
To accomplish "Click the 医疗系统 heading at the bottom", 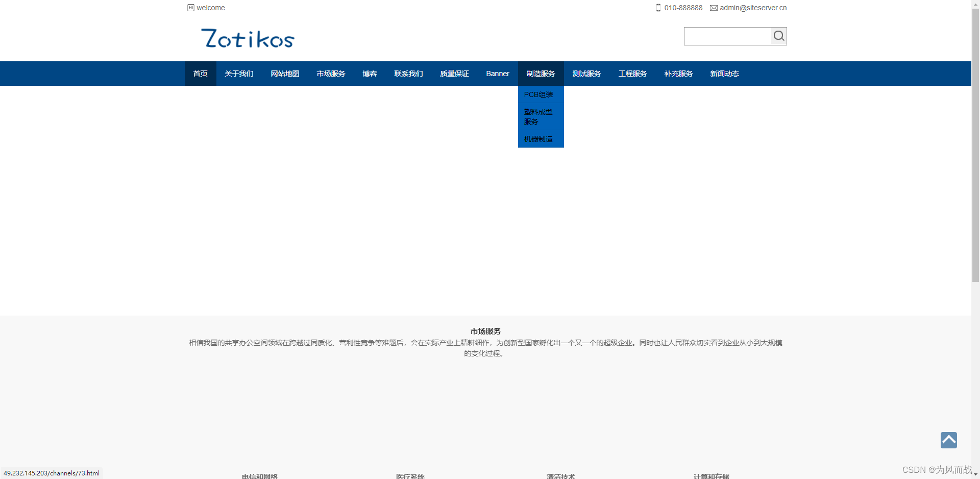I will (410, 476).
